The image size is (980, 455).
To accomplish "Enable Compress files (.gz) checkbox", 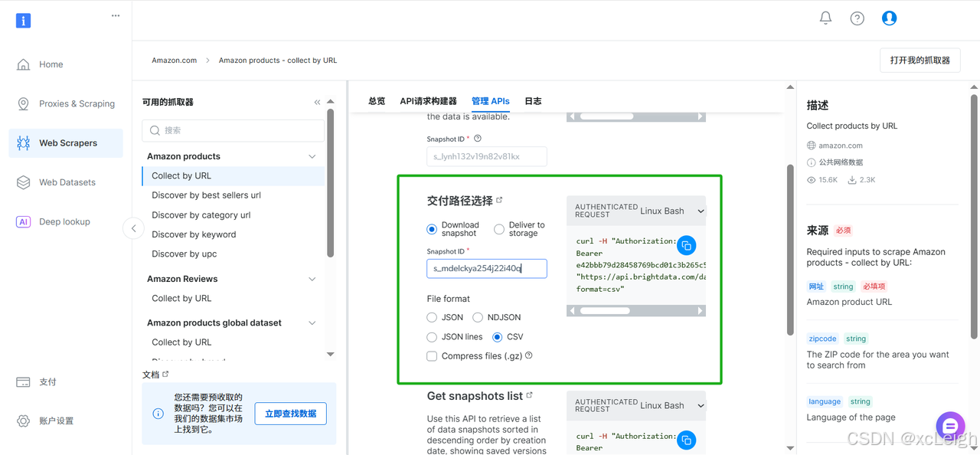I will [x=432, y=356].
